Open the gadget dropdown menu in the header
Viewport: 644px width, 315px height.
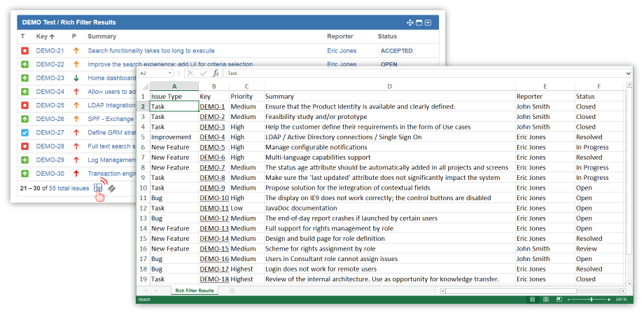point(428,22)
